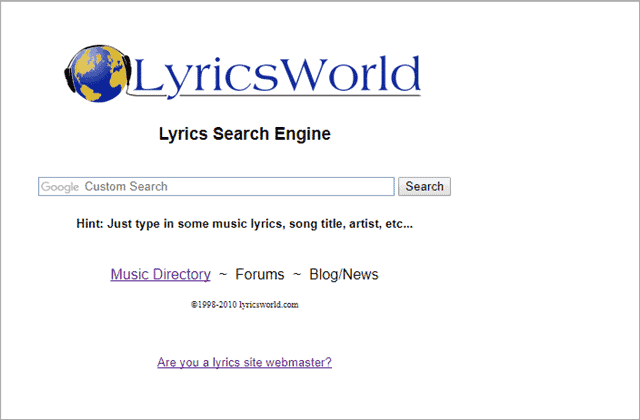Viewport: 640px width, 420px height.
Task: Click the tilde separator after Music Directory
Action: click(x=223, y=274)
